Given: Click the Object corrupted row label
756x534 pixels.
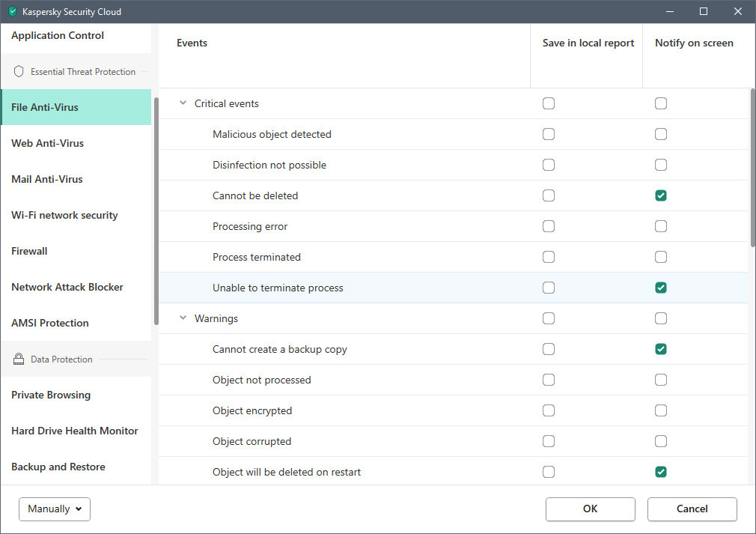Looking at the screenshot, I should [252, 441].
